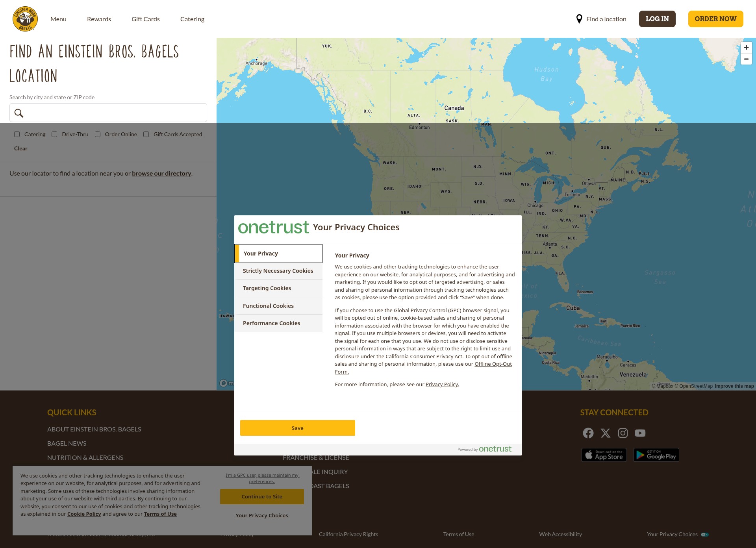Open the Facebook social icon
756x548 pixels.
click(588, 433)
